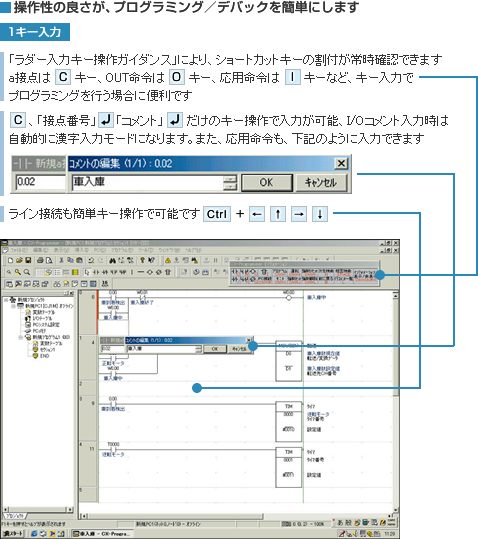Select the new coil circle tool
478x539 pixels.
coord(150,272)
